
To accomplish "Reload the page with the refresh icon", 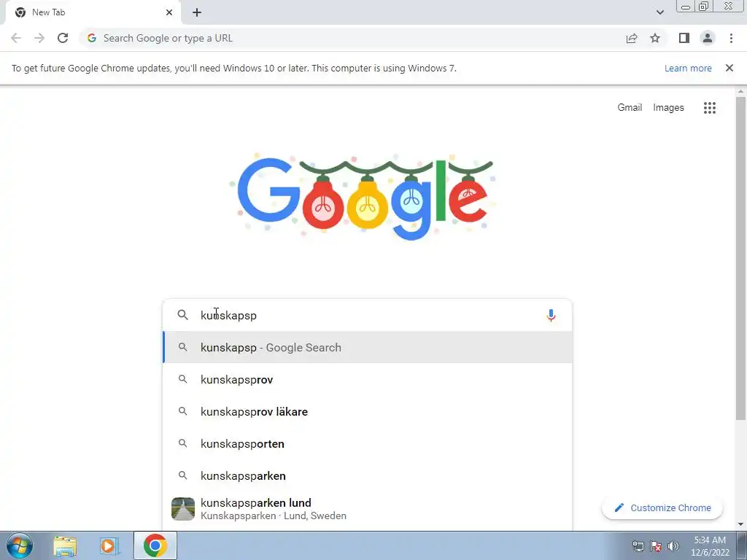I will coord(63,38).
